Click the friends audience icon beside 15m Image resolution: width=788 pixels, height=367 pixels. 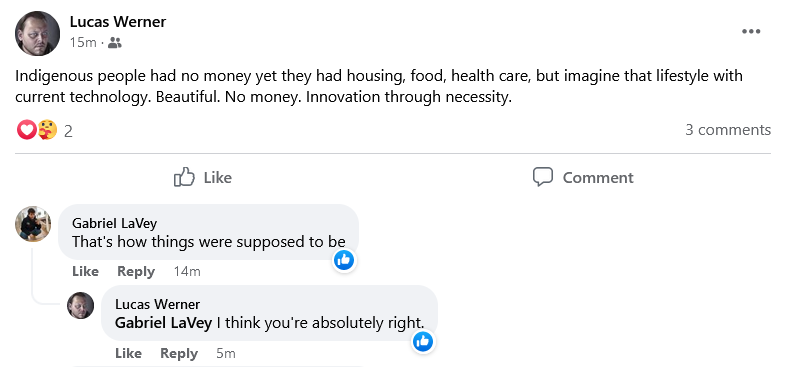tap(115, 43)
